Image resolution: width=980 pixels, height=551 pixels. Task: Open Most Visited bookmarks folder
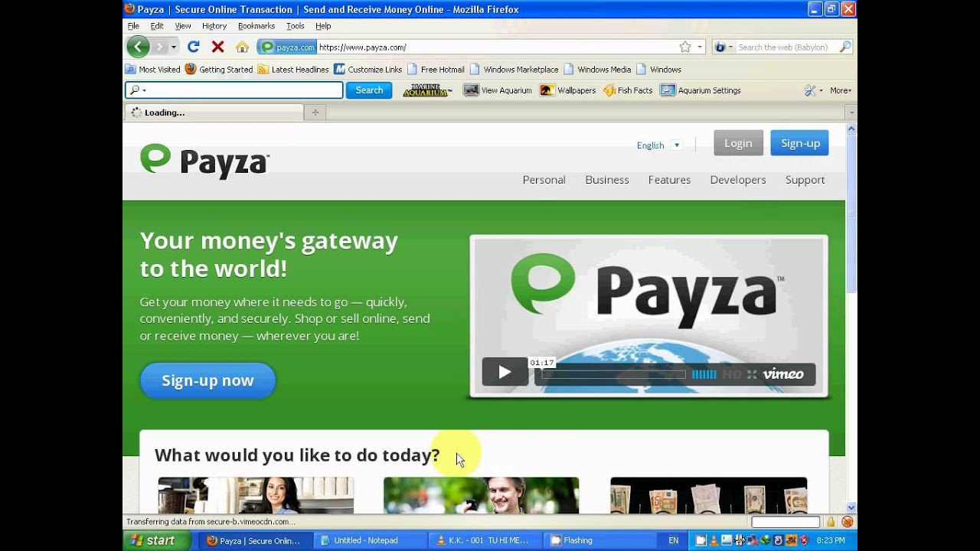pos(153,69)
